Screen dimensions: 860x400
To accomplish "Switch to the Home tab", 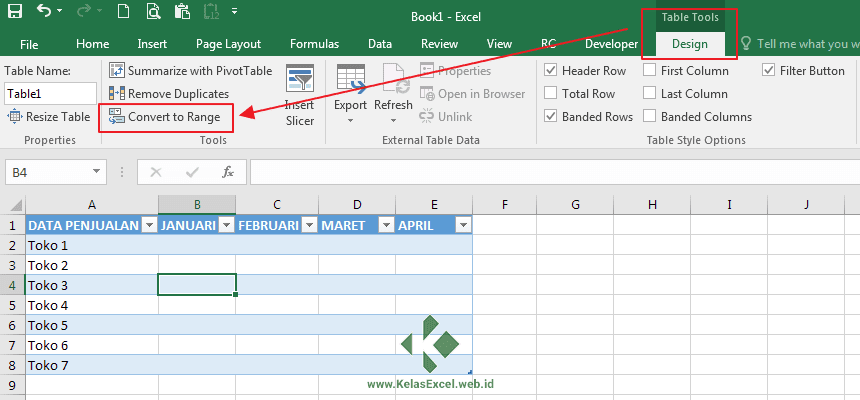I will 92,44.
